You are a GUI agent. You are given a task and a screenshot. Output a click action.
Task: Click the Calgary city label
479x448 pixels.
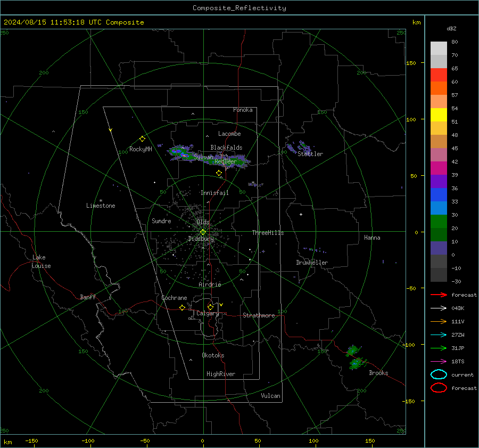[208, 313]
